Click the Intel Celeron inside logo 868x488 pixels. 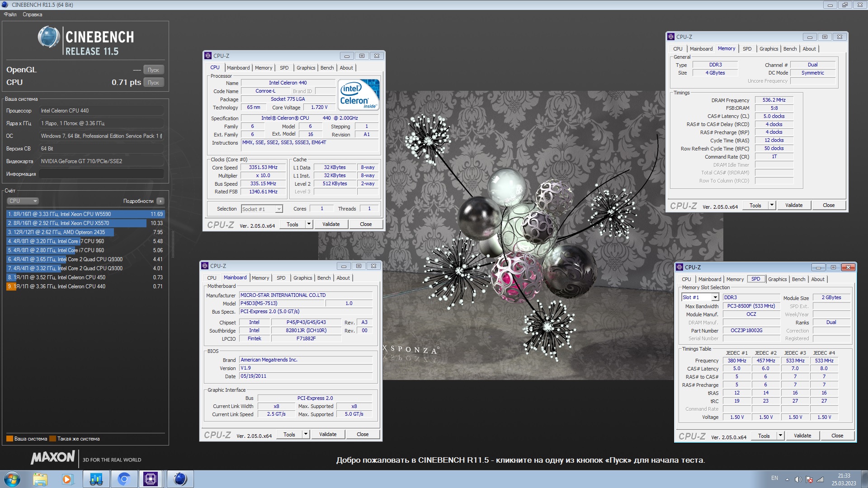click(359, 95)
